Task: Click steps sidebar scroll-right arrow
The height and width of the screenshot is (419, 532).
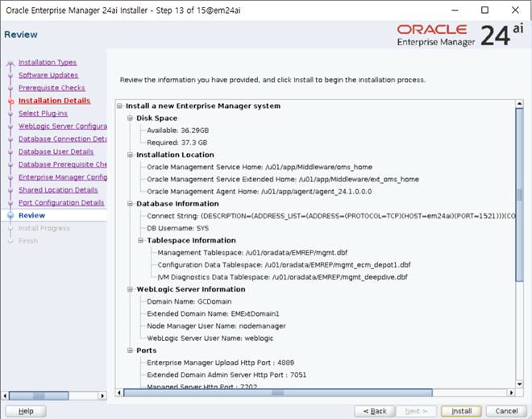Action: (x=102, y=396)
